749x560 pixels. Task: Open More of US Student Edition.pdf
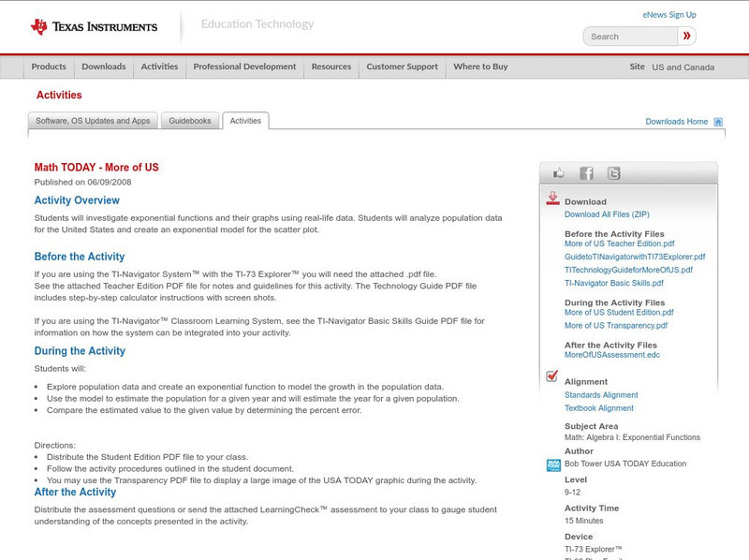pos(619,313)
